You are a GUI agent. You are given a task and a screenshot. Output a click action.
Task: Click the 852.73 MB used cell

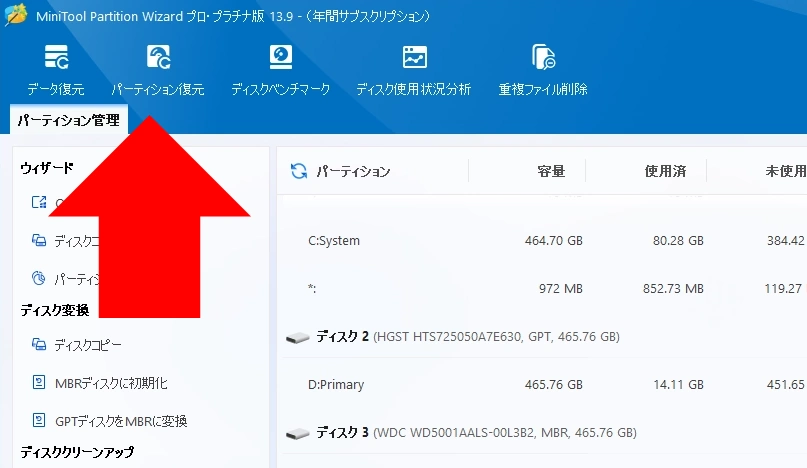coord(673,288)
